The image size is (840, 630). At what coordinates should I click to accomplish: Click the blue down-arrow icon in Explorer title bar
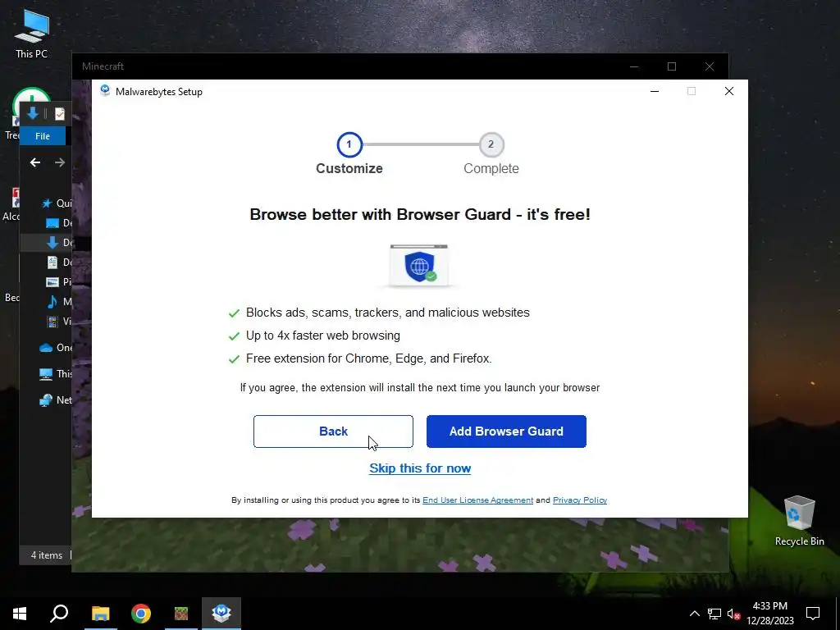coord(33,113)
